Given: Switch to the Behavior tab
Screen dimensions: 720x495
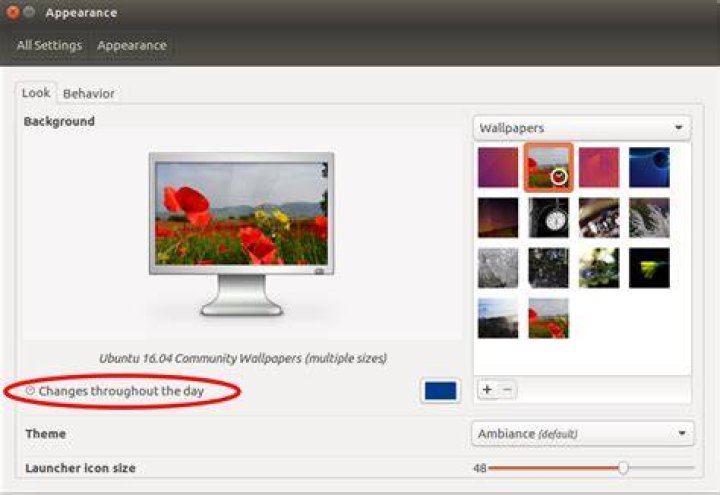Looking at the screenshot, I should pyautogui.click(x=89, y=94).
